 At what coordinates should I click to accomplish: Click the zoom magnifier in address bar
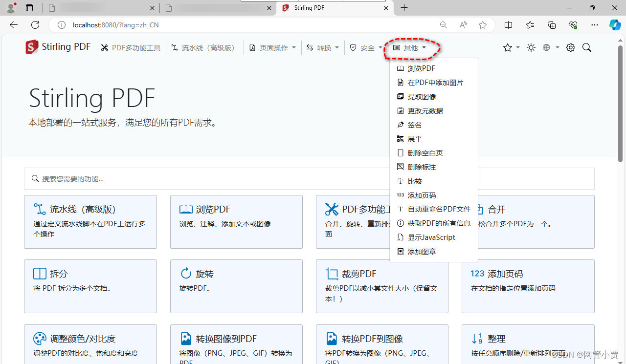(443, 25)
